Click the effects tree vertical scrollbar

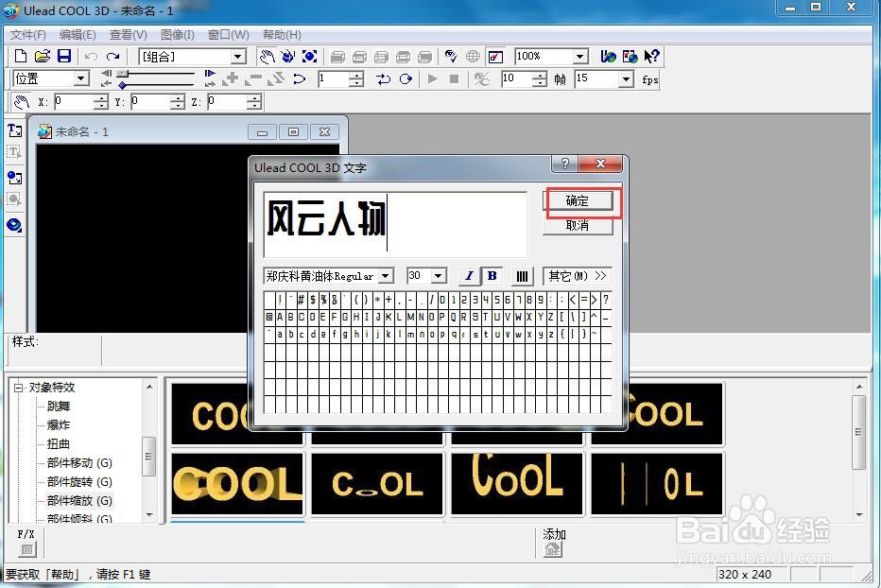[148, 457]
